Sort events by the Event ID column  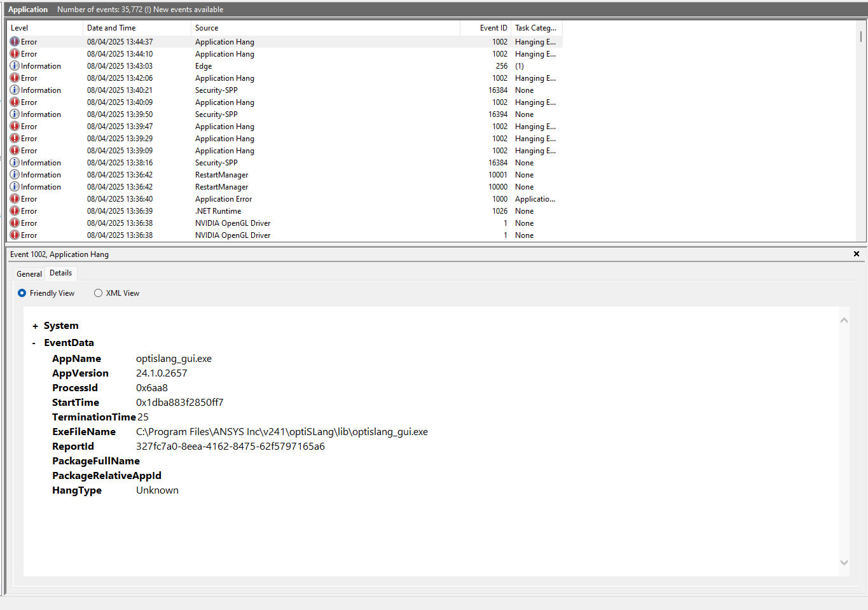click(485, 28)
